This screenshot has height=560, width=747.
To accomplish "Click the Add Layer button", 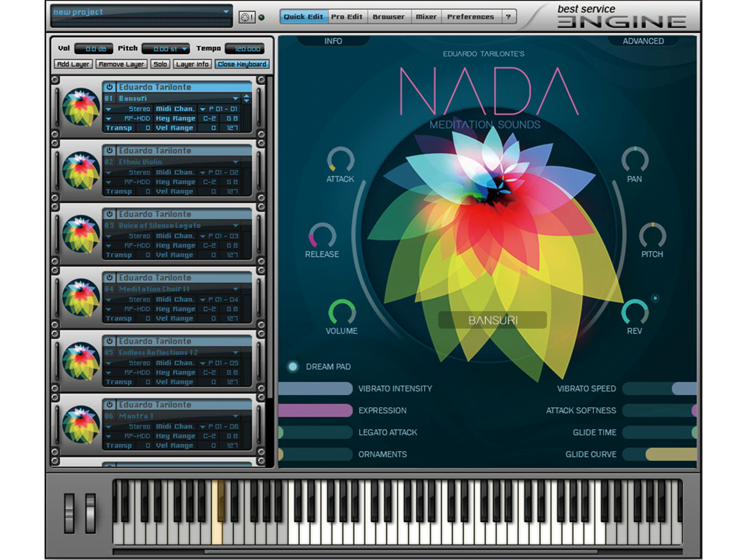I will click(x=73, y=64).
